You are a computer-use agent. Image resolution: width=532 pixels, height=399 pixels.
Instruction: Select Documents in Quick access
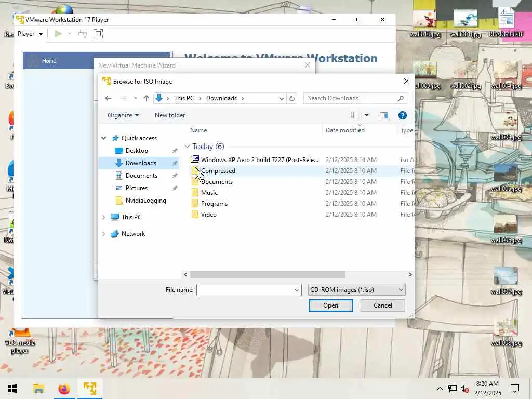pyautogui.click(x=141, y=176)
